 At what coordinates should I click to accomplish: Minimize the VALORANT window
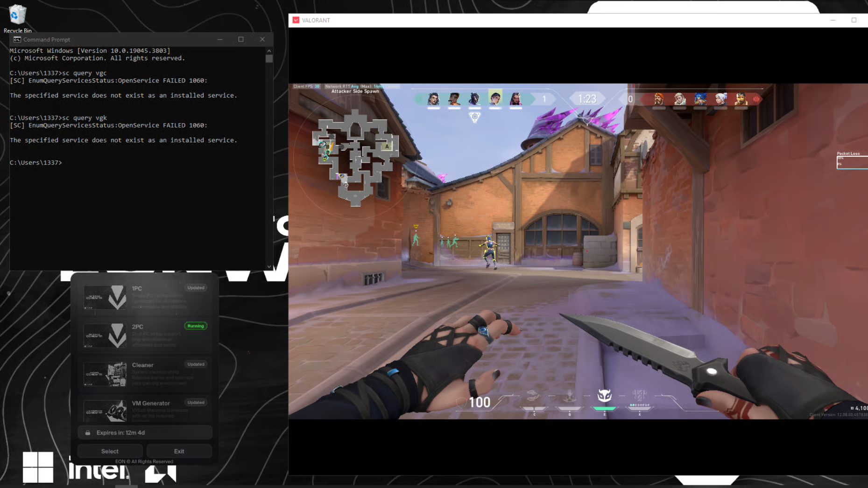coord(833,20)
